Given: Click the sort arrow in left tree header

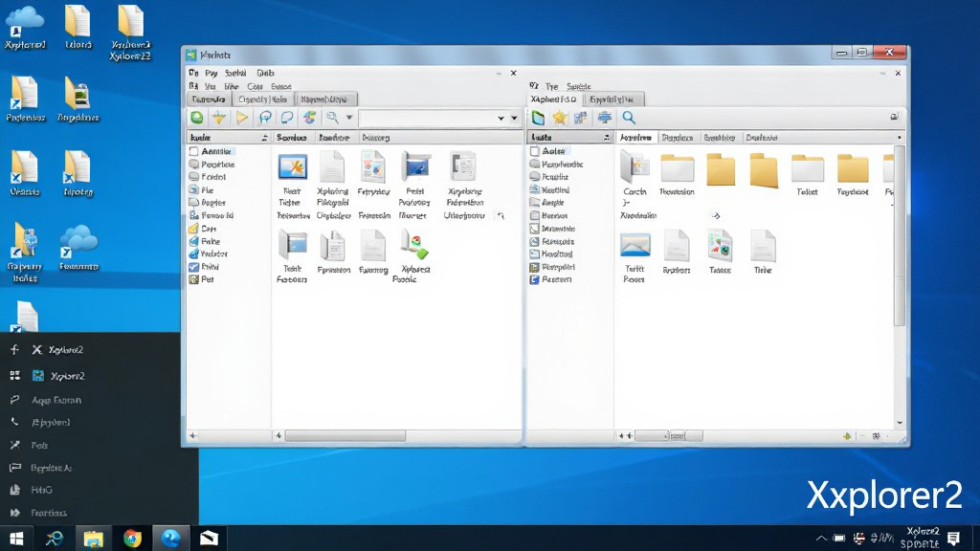Looking at the screenshot, I should tap(264, 138).
